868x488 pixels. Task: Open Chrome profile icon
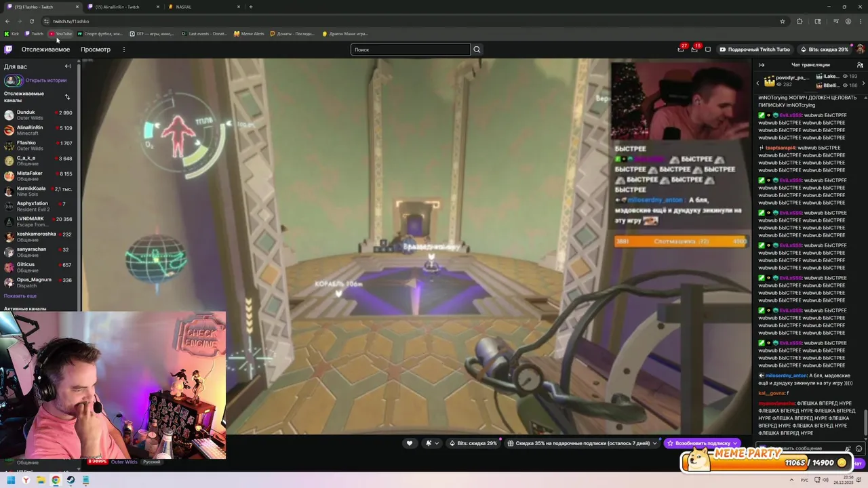(x=848, y=21)
